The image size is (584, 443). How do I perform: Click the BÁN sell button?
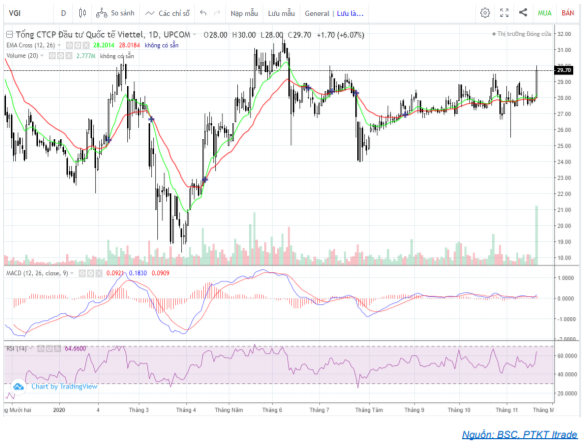(568, 13)
